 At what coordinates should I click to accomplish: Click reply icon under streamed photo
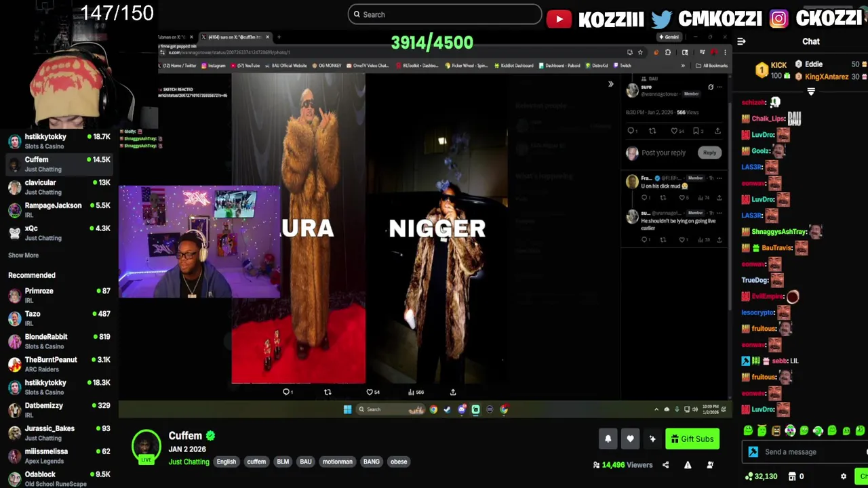[286, 392]
